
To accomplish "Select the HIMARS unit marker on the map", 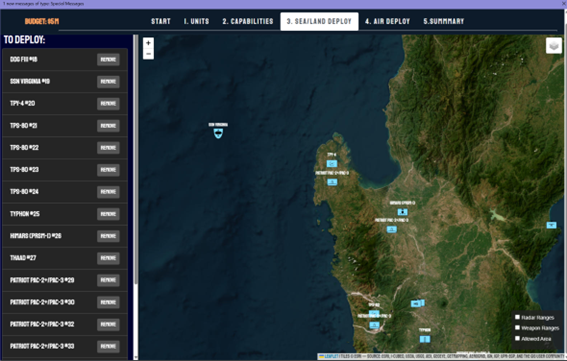I will (x=402, y=212).
